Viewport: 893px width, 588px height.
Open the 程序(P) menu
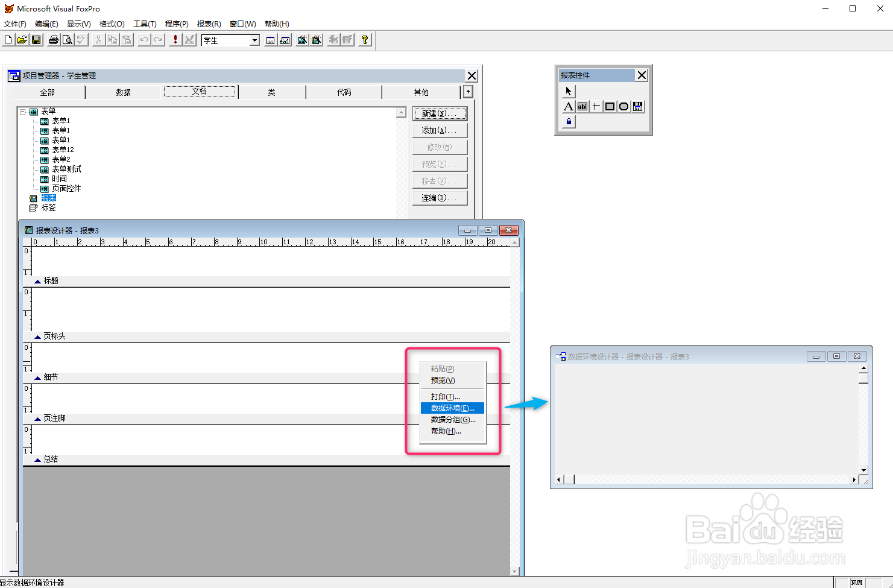[x=177, y=24]
